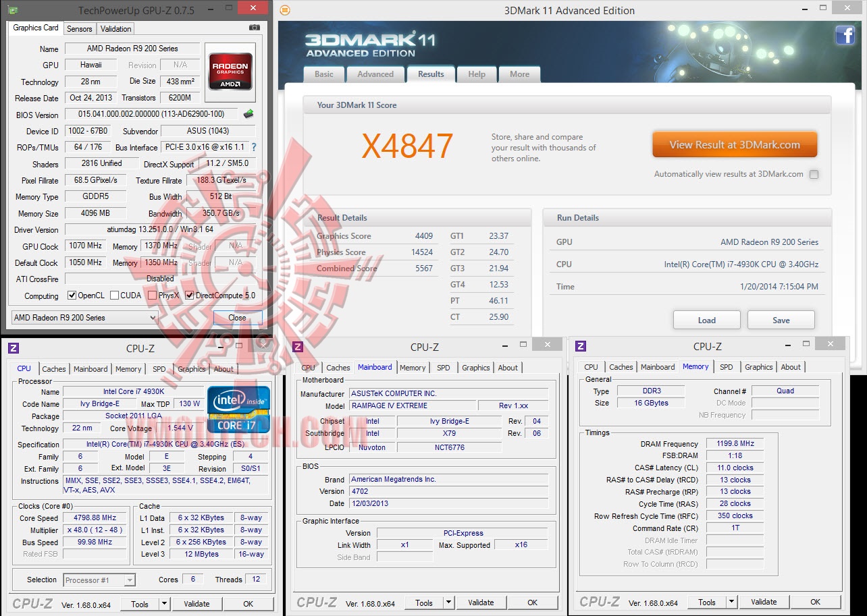Click the BIOS save chip icon in GPU-Z
The width and height of the screenshot is (867, 616).
point(248,114)
